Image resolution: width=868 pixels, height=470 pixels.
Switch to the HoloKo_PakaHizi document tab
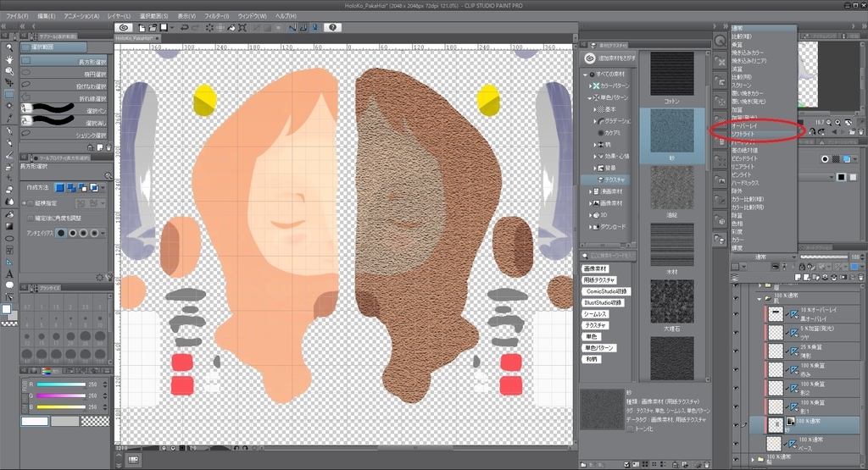click(136, 38)
